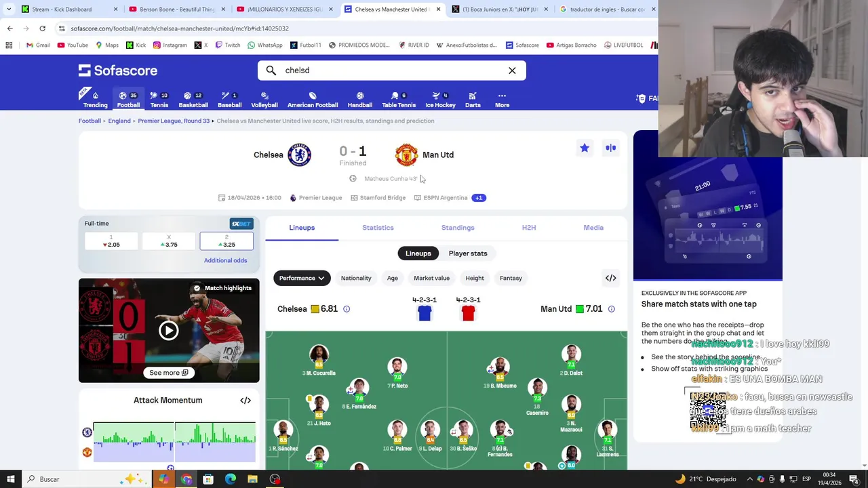Open the Ice Hockey section
Screen dimensions: 868x488
click(x=440, y=100)
